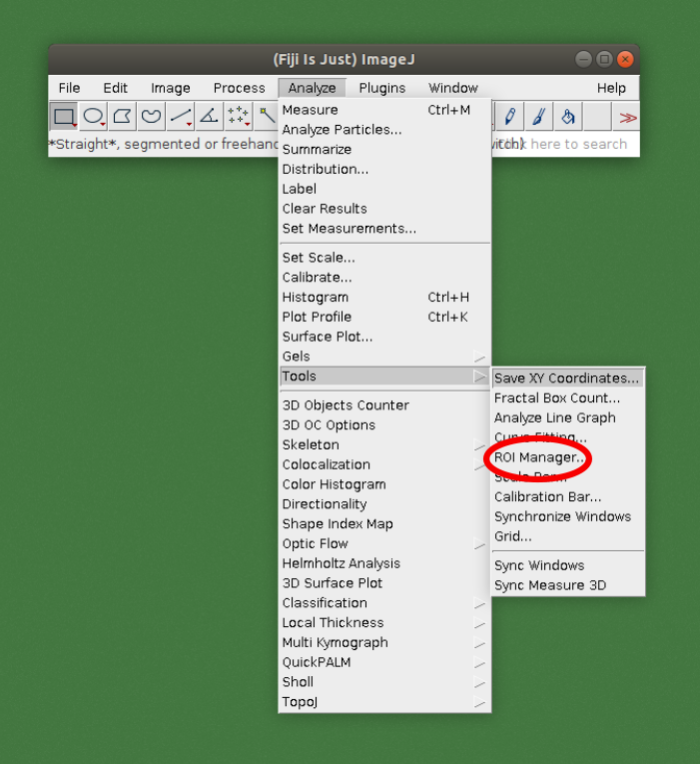Image resolution: width=700 pixels, height=764 pixels.
Task: Choose Clear Results
Action: pos(384,209)
